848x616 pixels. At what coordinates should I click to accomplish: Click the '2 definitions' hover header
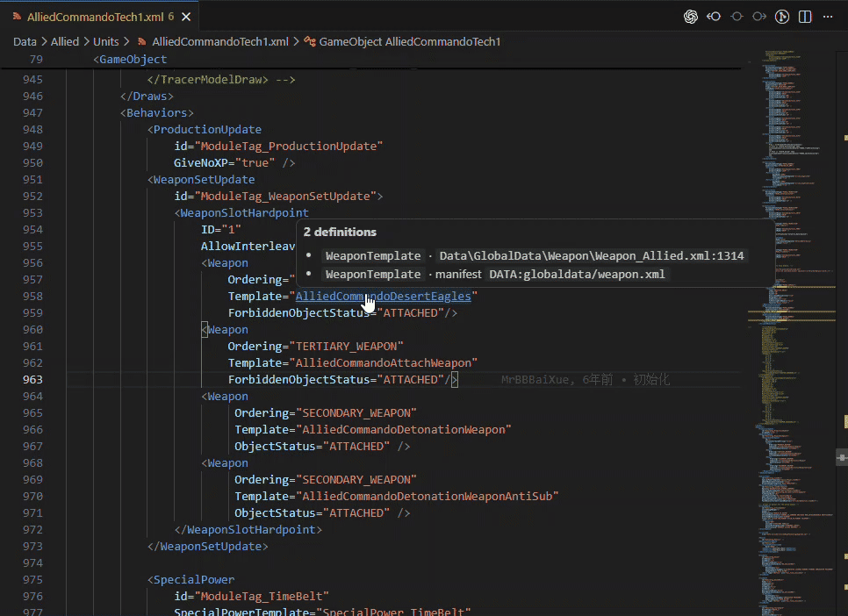[x=340, y=232]
